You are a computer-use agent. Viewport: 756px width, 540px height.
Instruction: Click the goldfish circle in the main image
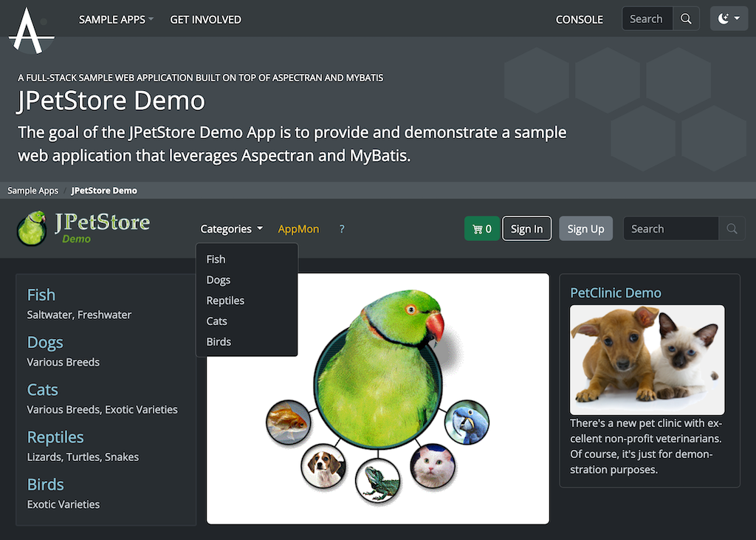click(x=289, y=423)
